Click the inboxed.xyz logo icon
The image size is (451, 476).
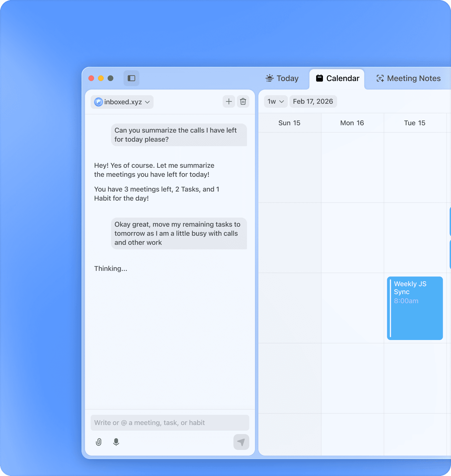tap(98, 102)
